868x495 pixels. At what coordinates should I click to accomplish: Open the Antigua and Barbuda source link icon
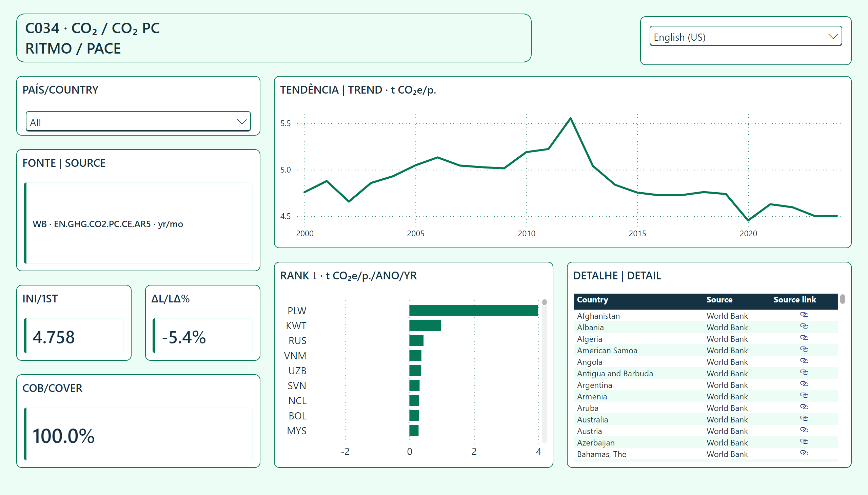[x=804, y=373]
